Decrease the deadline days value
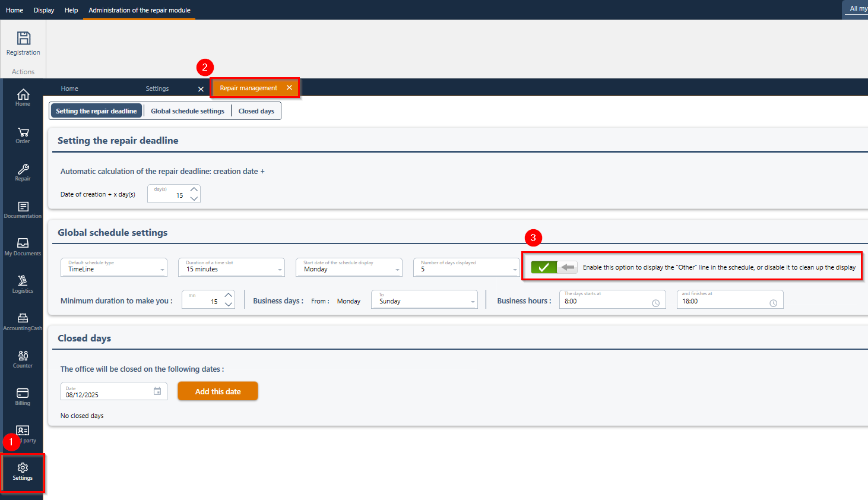 click(194, 198)
